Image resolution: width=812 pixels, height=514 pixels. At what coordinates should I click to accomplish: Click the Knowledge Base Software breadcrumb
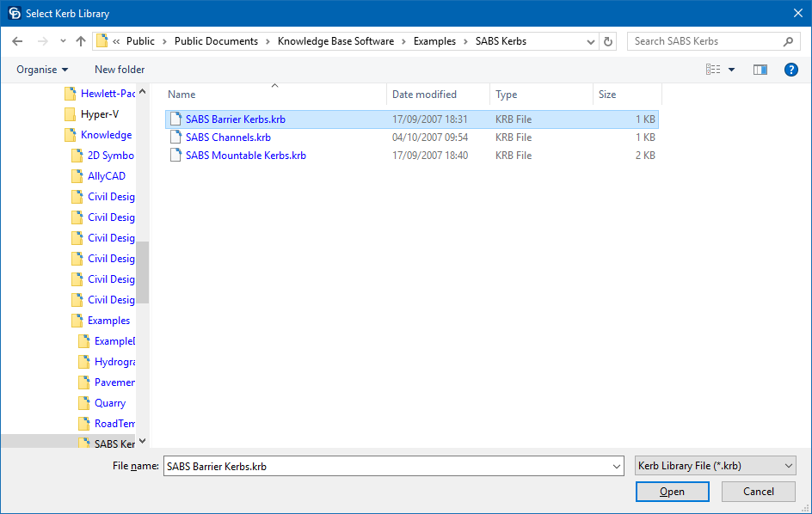[x=335, y=41]
